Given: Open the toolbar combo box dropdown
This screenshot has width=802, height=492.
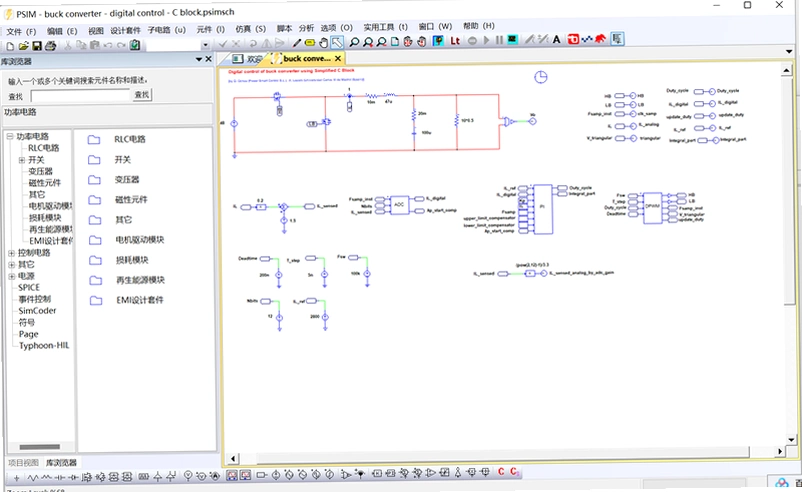Looking at the screenshot, I should (205, 45).
